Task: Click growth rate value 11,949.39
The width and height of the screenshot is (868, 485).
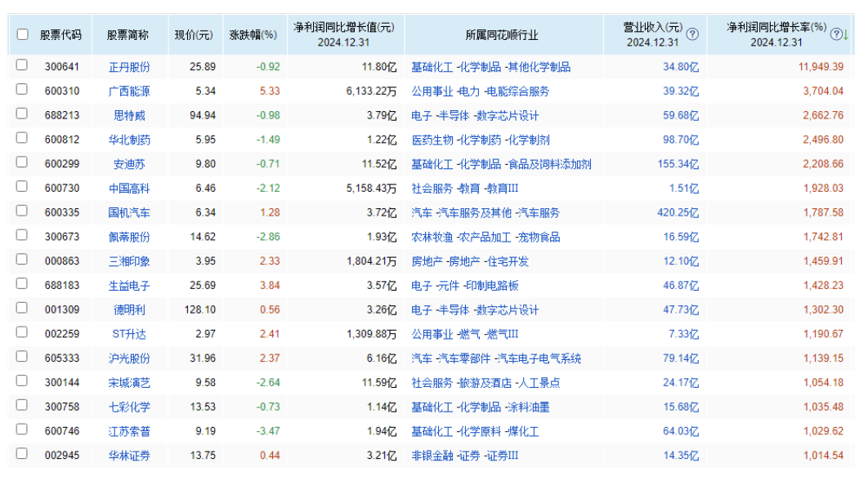Action: tap(821, 67)
